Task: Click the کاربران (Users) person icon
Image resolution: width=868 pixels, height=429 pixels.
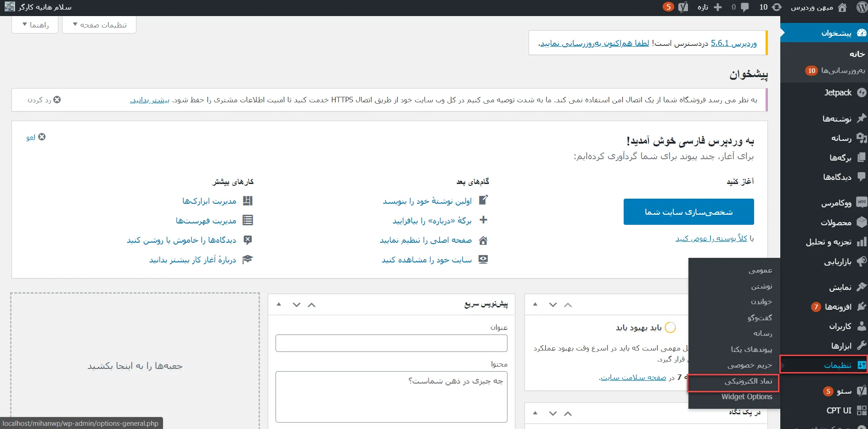Action: pyautogui.click(x=862, y=326)
